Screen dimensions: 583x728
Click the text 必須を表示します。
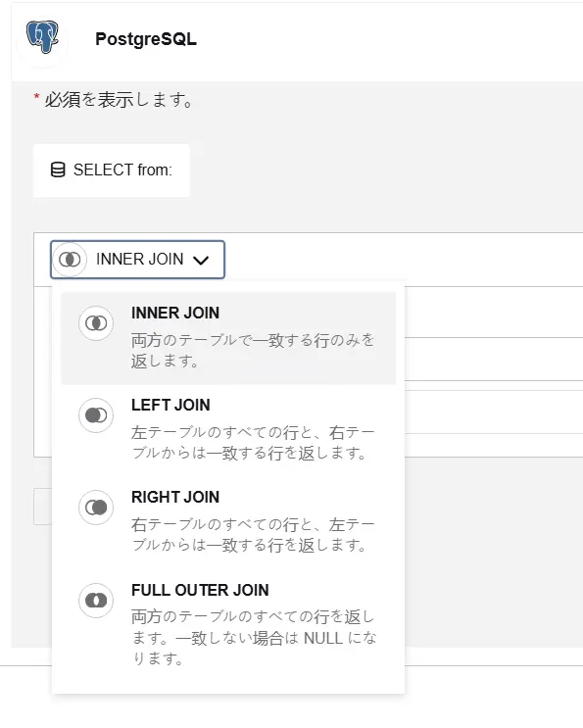119,99
